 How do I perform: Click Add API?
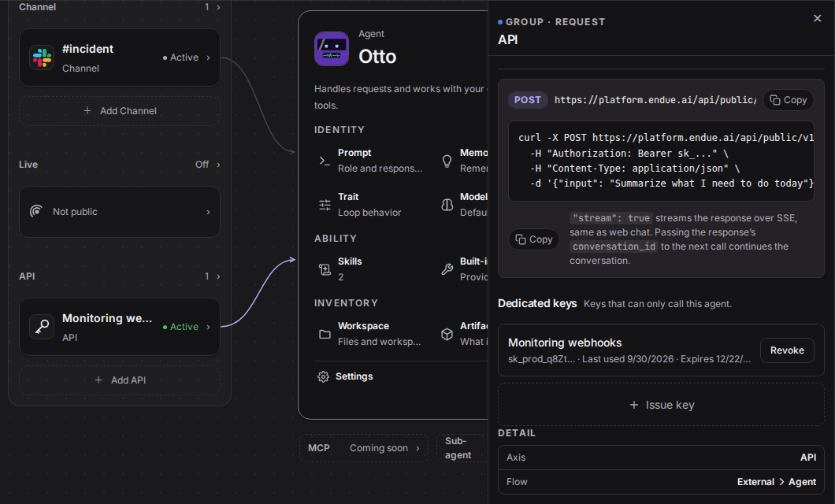pyautogui.click(x=120, y=380)
